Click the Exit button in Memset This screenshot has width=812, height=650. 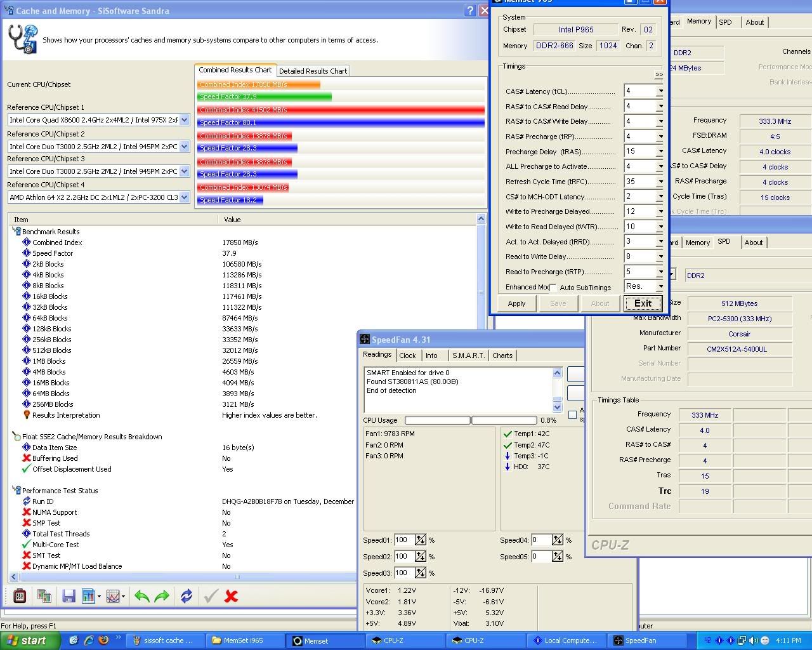coord(643,303)
